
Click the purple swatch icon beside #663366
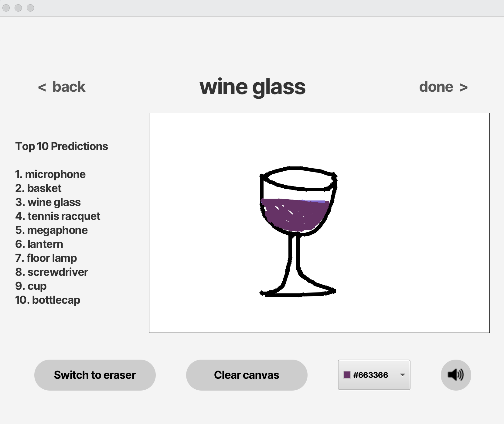[347, 375]
